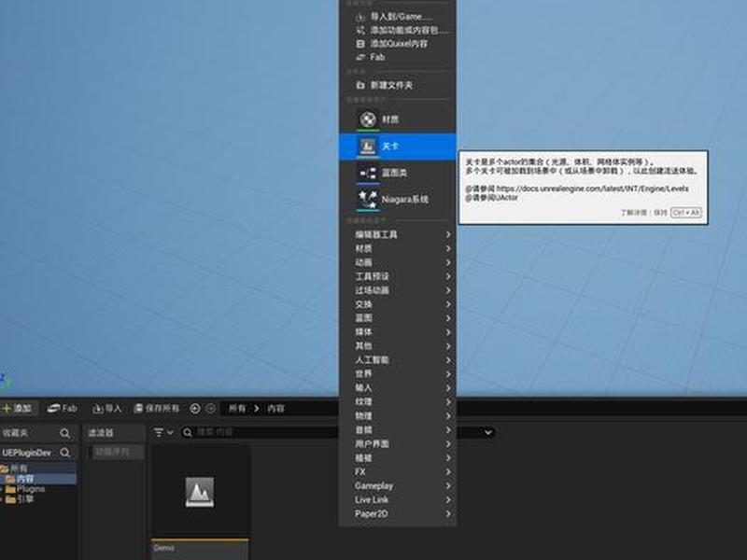Open the filter options dropdown icon
747x560 pixels.
click(x=162, y=432)
